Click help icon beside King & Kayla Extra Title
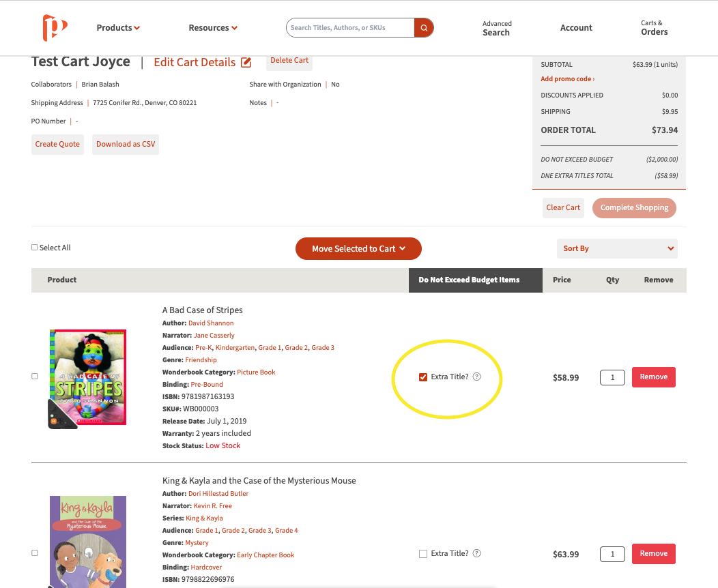Viewport: 718px width, 588px height. [476, 553]
